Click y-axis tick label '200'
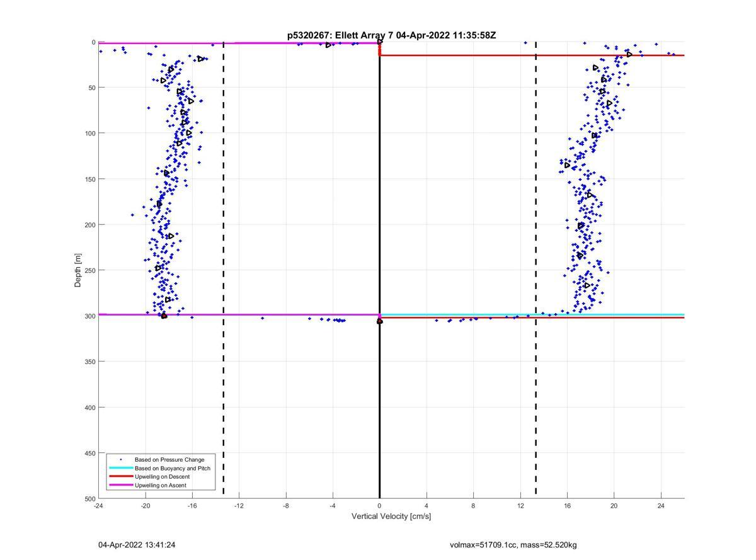 coord(89,225)
